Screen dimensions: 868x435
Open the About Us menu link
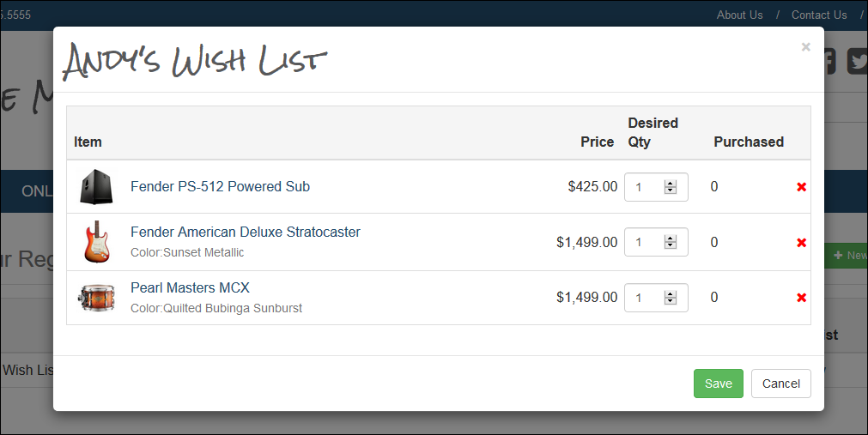(x=739, y=15)
